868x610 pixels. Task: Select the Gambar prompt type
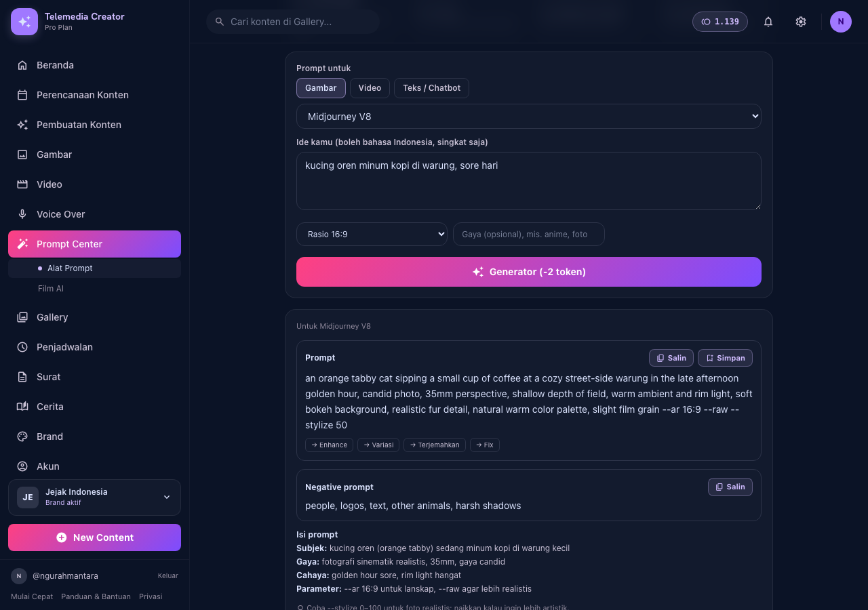[x=321, y=88]
